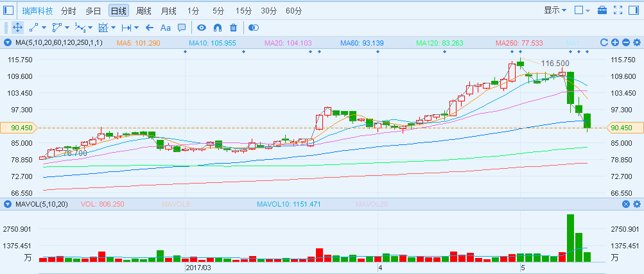The width and height of the screenshot is (644, 274).
Task: Open MAVOL indicator settings gear
Action: tap(637, 204)
